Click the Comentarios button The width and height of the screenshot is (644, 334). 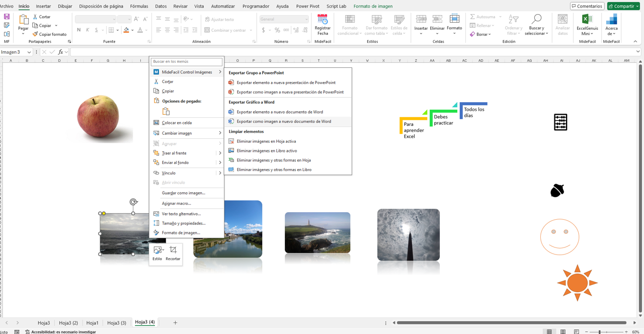pyautogui.click(x=587, y=6)
